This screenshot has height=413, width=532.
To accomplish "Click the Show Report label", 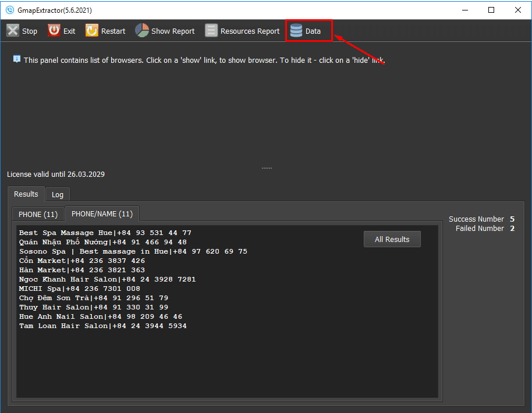I will pos(173,31).
